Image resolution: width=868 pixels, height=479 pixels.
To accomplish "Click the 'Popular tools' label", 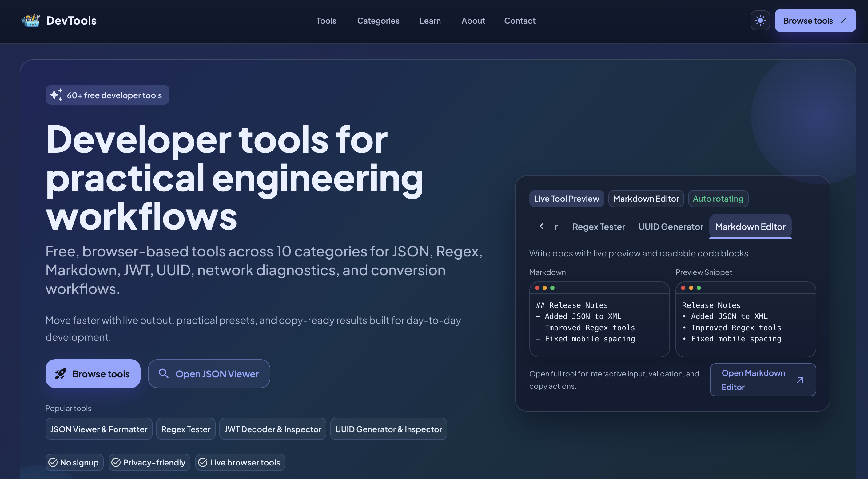I will tap(68, 408).
